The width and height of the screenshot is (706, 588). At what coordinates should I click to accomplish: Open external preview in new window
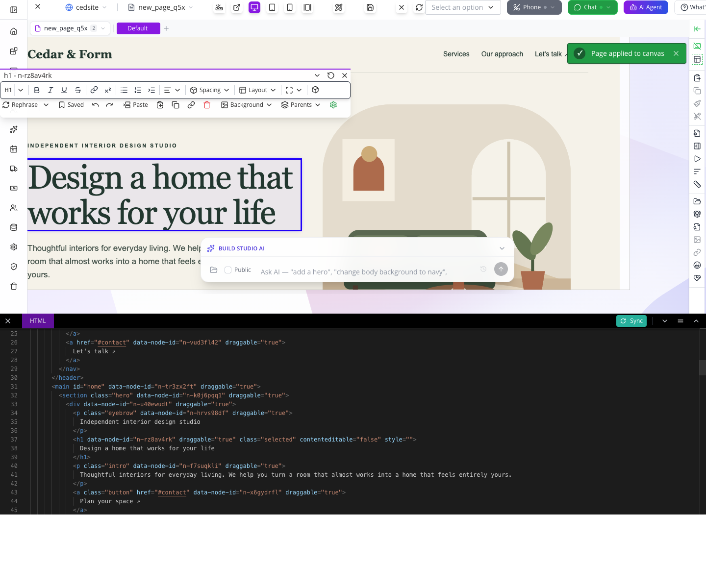237,7
